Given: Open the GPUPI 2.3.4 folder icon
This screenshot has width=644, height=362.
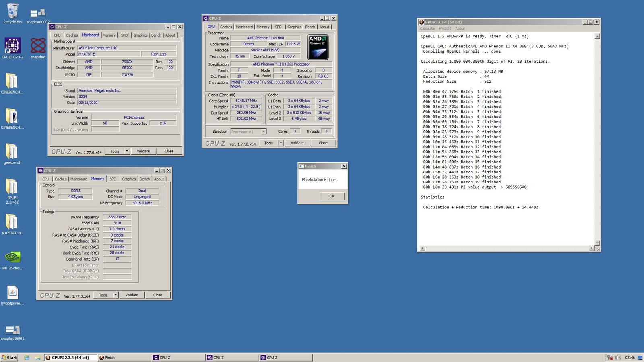Looking at the screenshot, I should [x=12, y=187].
